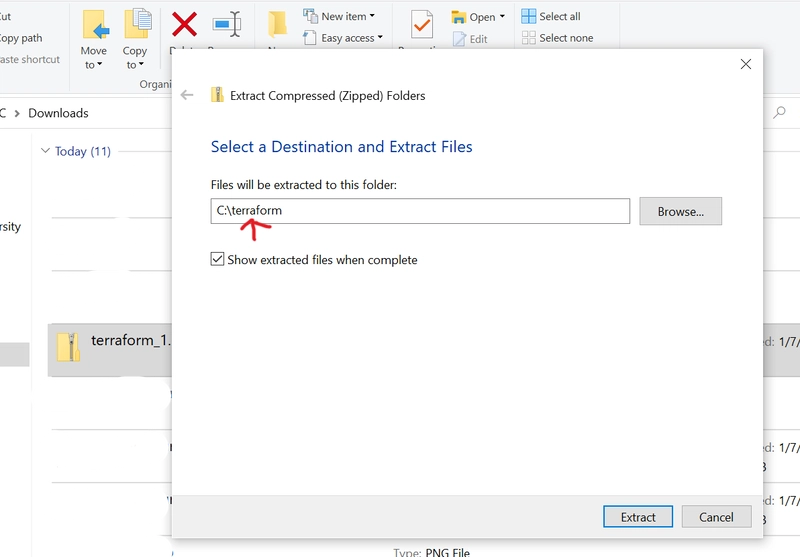Click the Select all icon
This screenshot has height=557, width=800.
coord(529,16)
